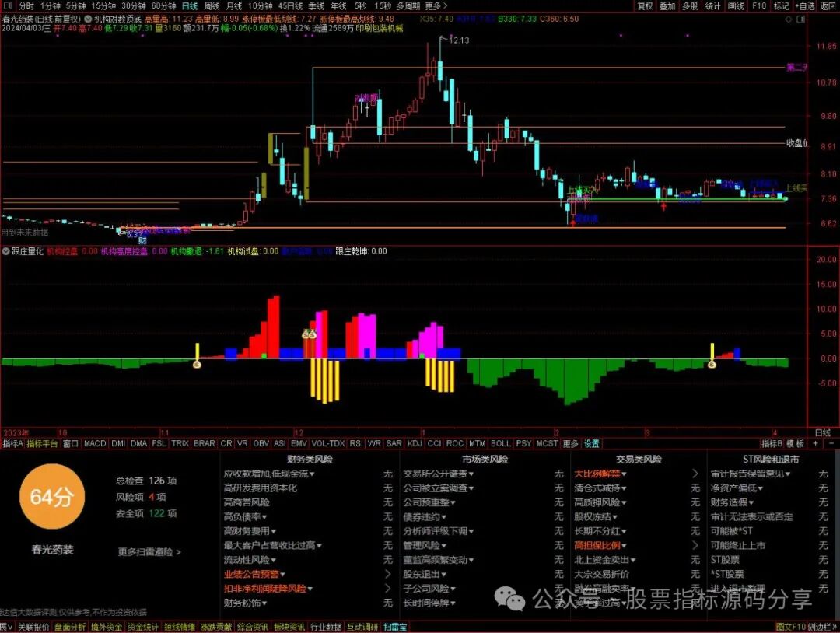Click the 标记 button
Image resolution: width=840 pixels, height=633 pixels.
point(782,6)
